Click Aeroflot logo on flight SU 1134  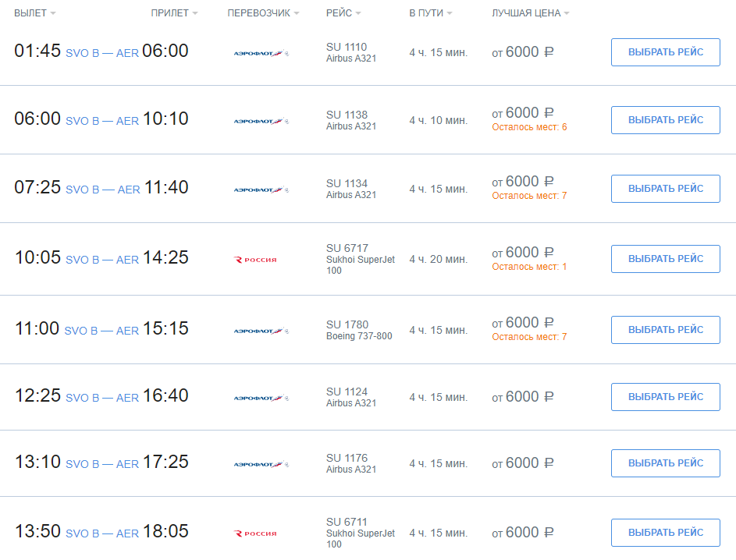(x=261, y=190)
